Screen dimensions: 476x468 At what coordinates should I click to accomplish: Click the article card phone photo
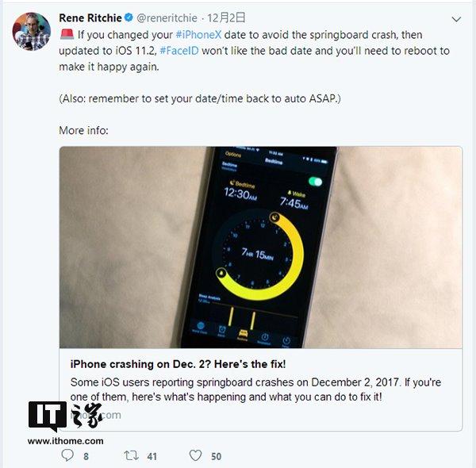(x=261, y=247)
